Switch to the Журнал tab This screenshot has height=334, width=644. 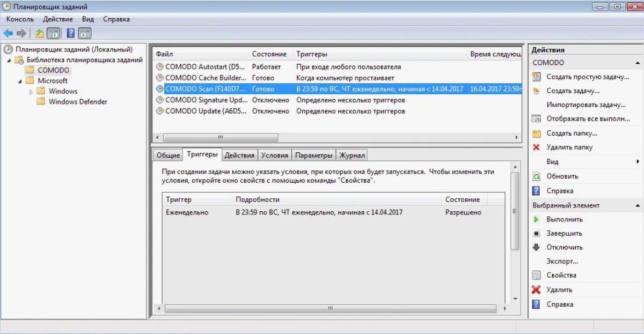click(x=352, y=155)
